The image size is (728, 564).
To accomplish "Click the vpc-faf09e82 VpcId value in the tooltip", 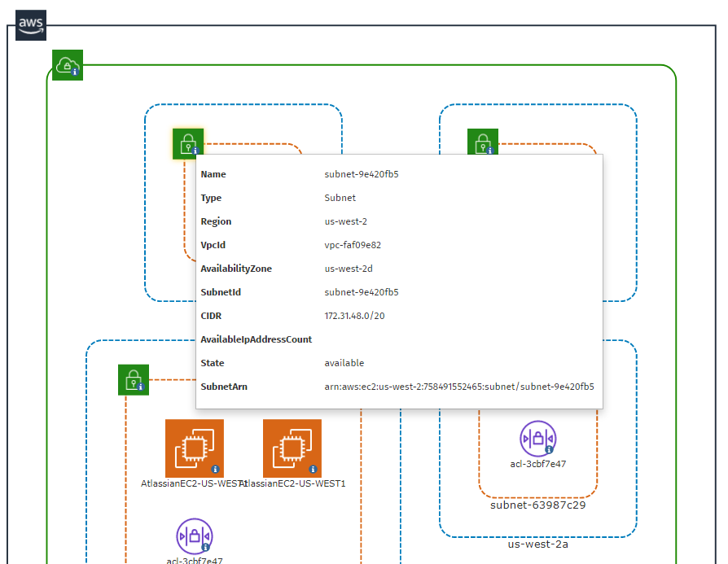I will (x=353, y=245).
